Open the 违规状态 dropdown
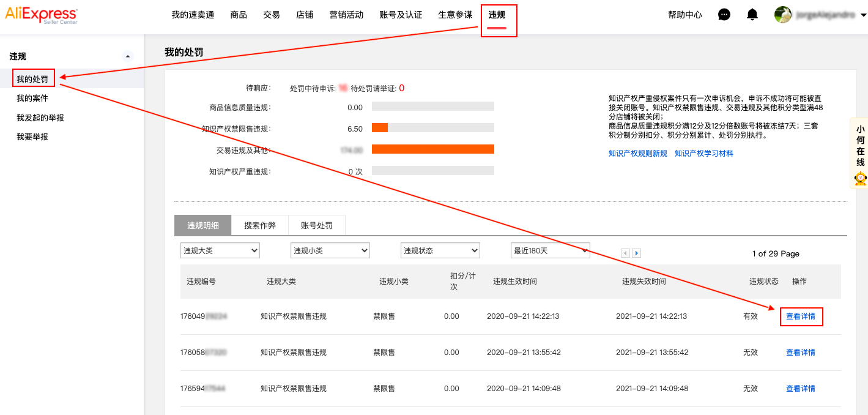This screenshot has width=868, height=415. coord(440,250)
